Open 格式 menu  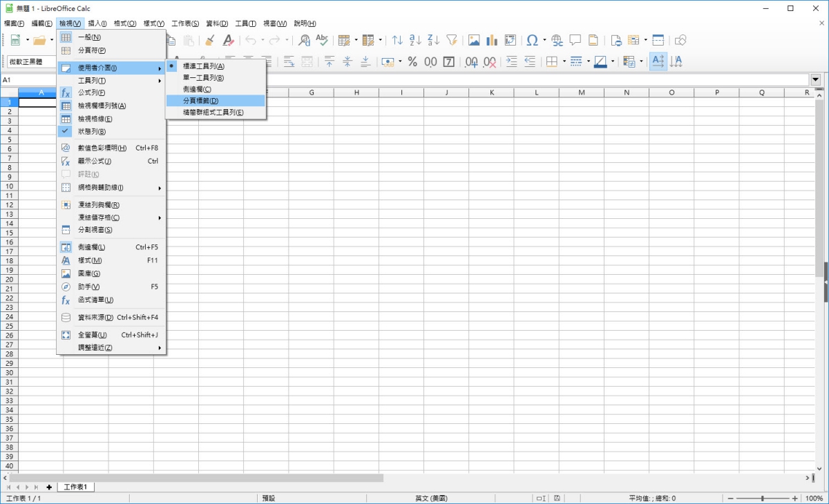coord(125,23)
